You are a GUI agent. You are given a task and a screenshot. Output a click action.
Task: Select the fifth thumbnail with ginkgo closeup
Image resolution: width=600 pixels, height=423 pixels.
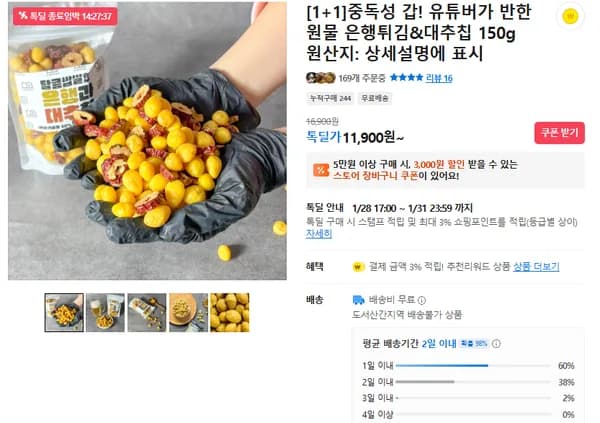tap(230, 312)
